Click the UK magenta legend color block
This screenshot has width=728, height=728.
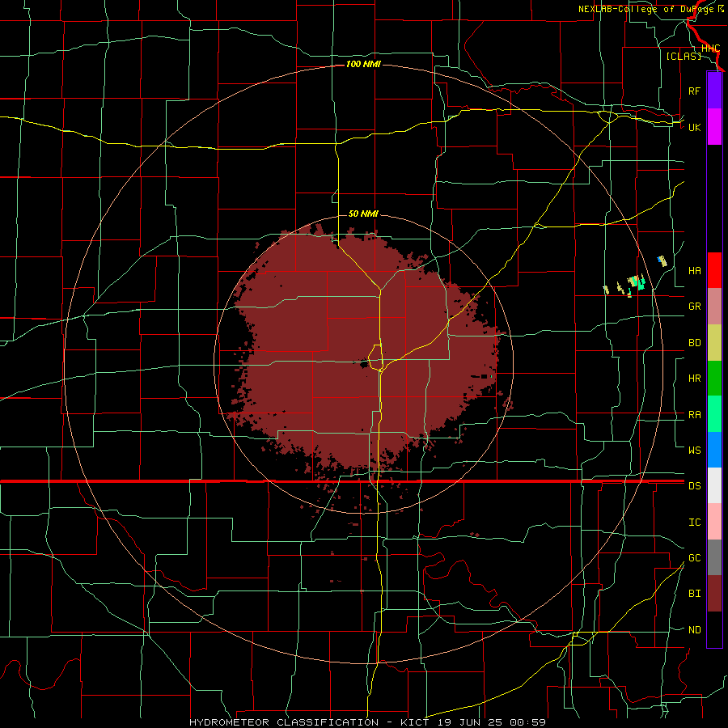pos(714,127)
